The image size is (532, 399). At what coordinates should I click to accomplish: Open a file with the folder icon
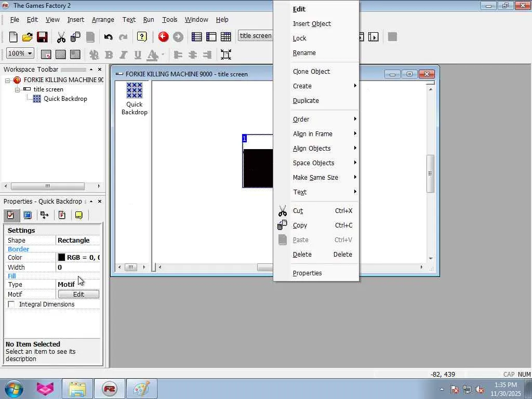pos(28,37)
